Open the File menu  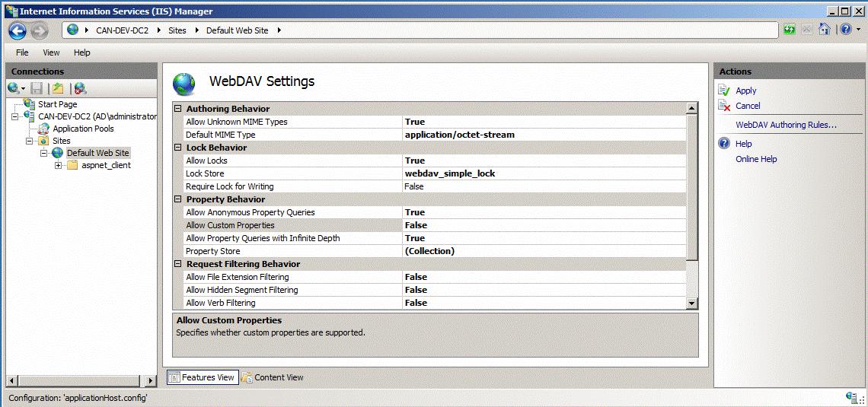click(x=22, y=52)
